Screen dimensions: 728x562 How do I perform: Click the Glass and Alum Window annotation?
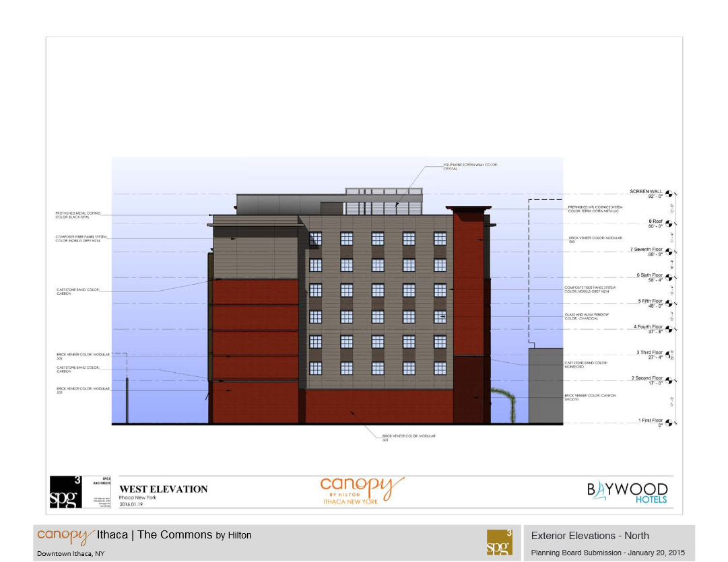(x=586, y=316)
